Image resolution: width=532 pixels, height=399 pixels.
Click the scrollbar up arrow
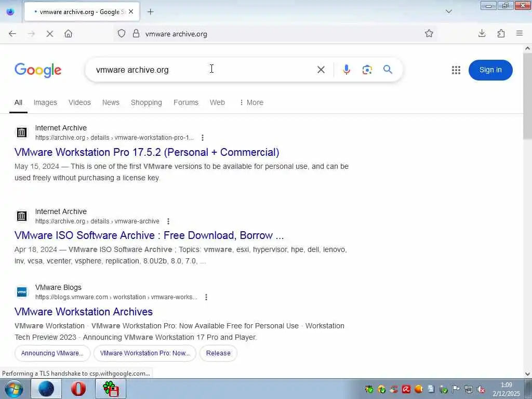tap(527, 48)
